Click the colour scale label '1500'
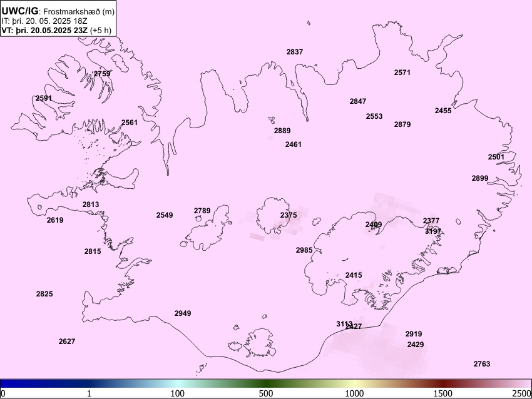Viewport: 532px width, 399px height. click(443, 393)
